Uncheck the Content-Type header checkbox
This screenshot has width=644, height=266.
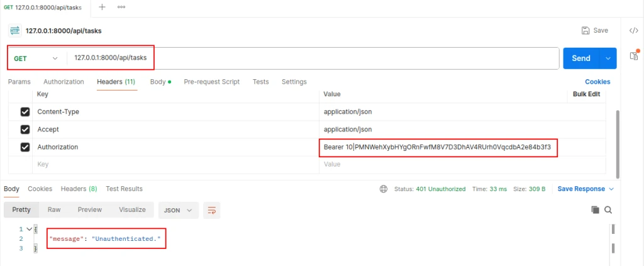click(25, 112)
